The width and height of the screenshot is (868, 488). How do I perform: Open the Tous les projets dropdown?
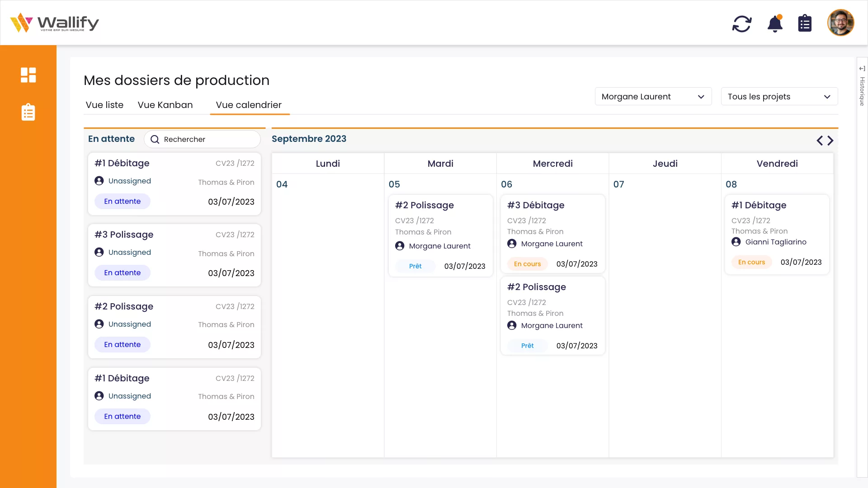[x=779, y=97]
